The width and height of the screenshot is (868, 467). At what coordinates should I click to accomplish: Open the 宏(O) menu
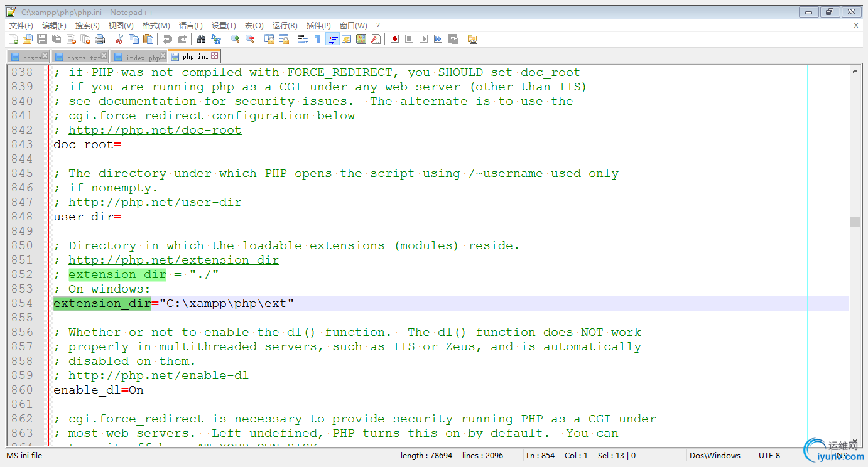click(x=254, y=26)
